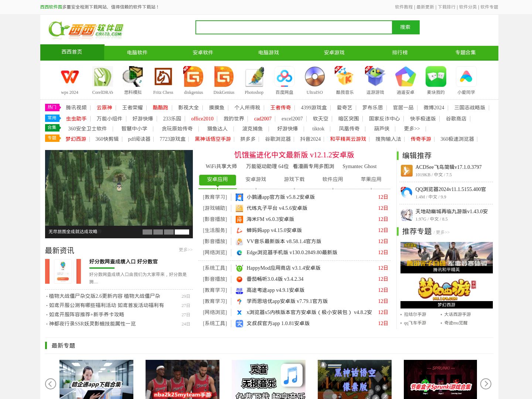Open the DiskGenius icon labeled with capitals

pyautogui.click(x=224, y=76)
